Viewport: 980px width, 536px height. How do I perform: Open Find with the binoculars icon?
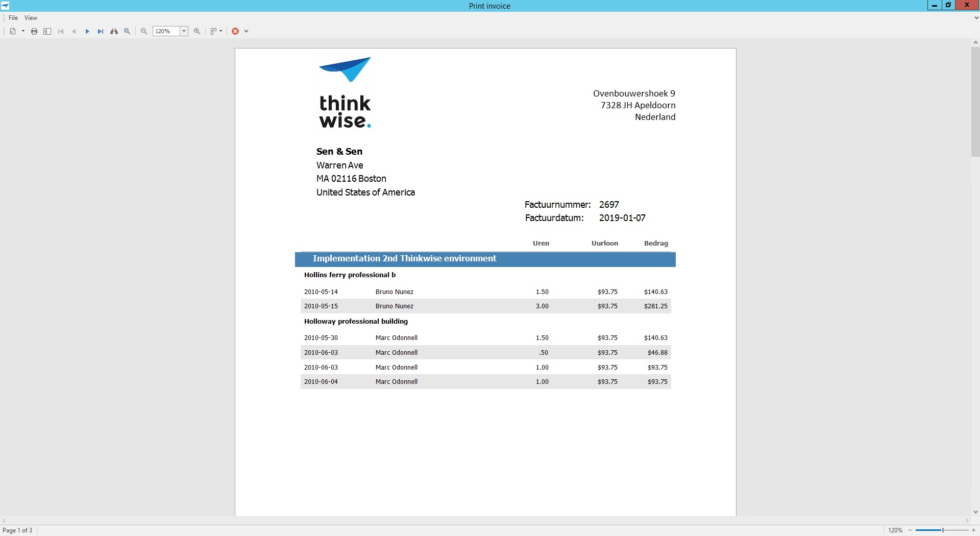click(114, 31)
